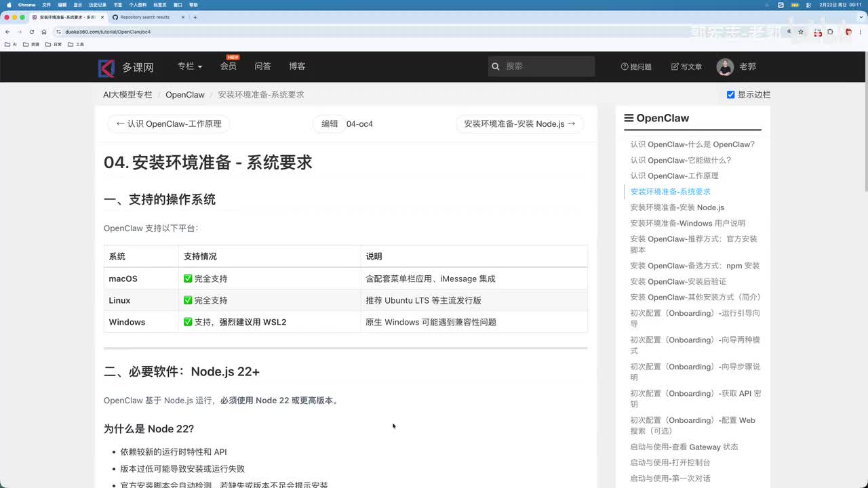
Task: Open the 资源 bookmarks folder
Action: point(31,45)
